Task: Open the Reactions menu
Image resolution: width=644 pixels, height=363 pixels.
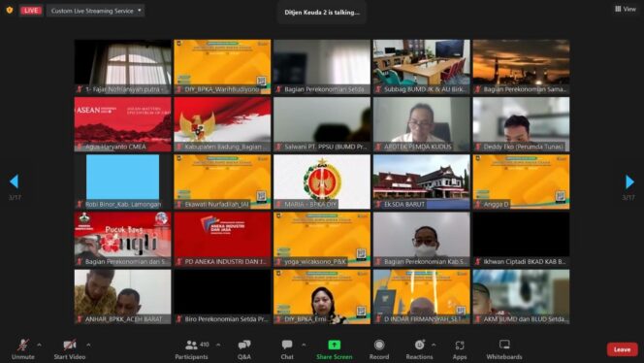Action: [x=419, y=348]
